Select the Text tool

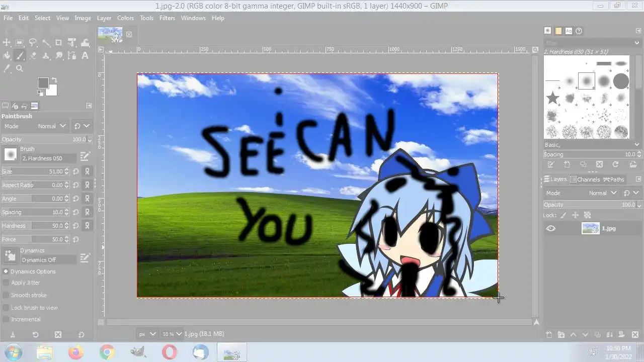pyautogui.click(x=85, y=56)
